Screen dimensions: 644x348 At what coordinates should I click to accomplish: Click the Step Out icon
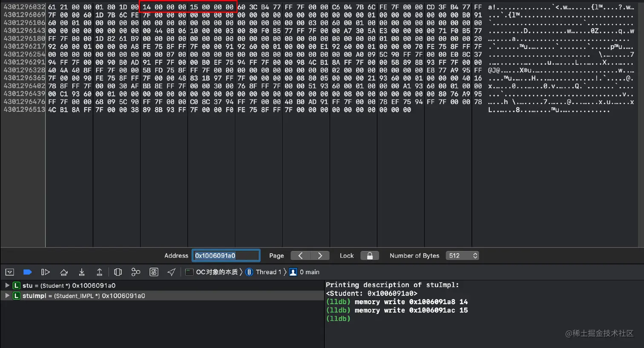[99, 272]
